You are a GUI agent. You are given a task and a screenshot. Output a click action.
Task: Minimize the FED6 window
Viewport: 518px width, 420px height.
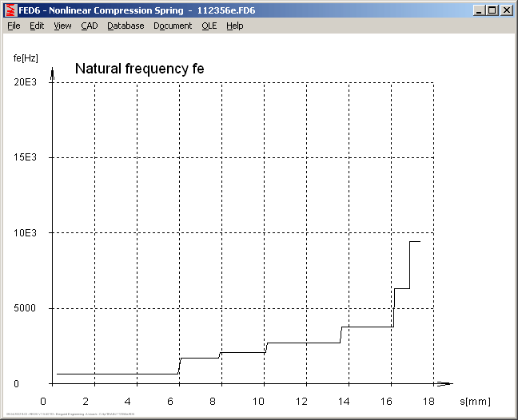pyautogui.click(x=478, y=10)
